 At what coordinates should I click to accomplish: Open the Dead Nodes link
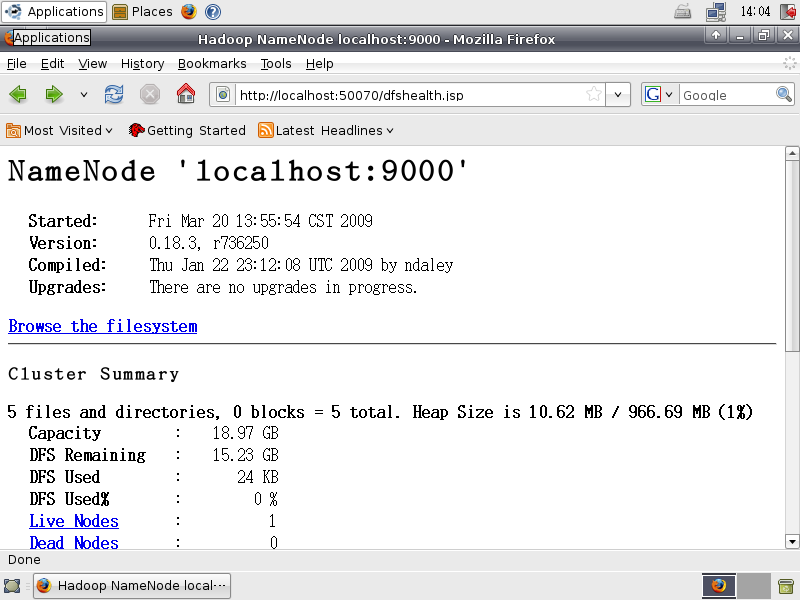click(74, 543)
